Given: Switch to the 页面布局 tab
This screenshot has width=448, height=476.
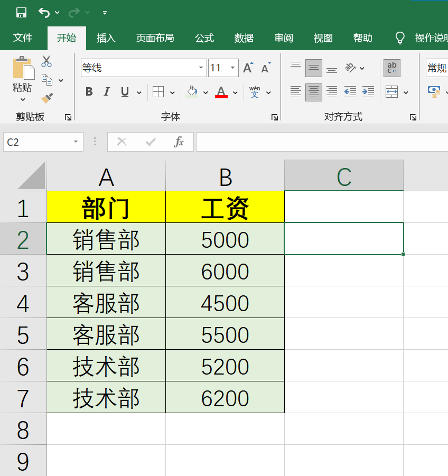Looking at the screenshot, I should (155, 38).
